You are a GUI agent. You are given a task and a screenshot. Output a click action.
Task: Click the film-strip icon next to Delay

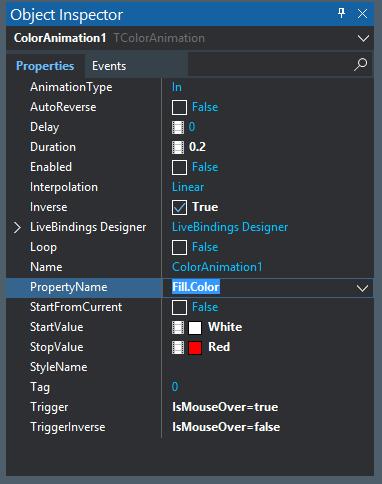[178, 127]
